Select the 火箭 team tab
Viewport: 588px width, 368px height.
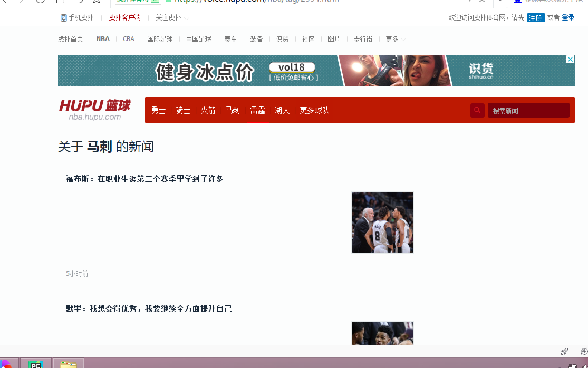click(x=208, y=110)
